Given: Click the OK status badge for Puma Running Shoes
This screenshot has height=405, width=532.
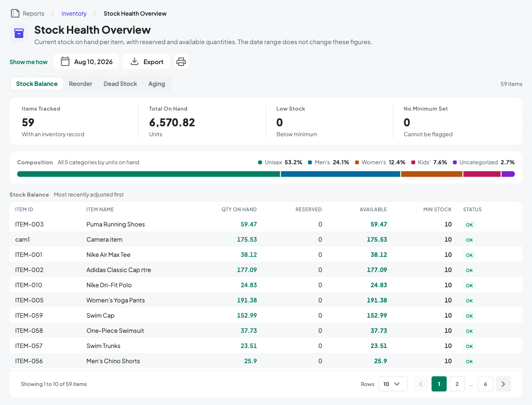Looking at the screenshot, I should coord(469,225).
